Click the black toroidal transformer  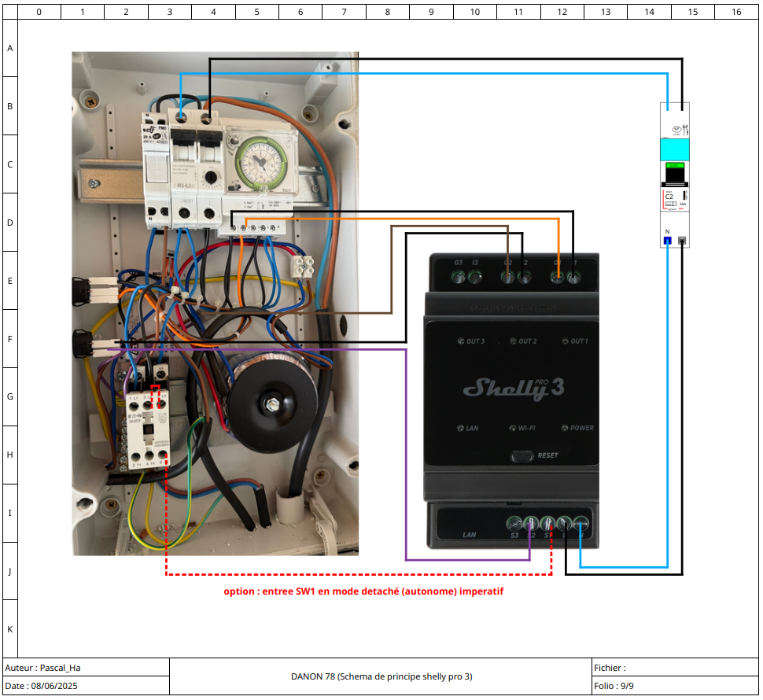(x=272, y=403)
